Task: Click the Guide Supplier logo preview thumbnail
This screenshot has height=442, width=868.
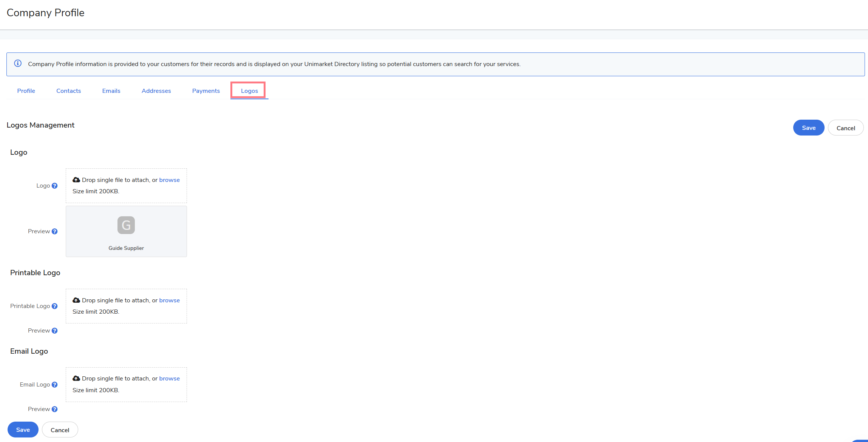Action: click(126, 225)
